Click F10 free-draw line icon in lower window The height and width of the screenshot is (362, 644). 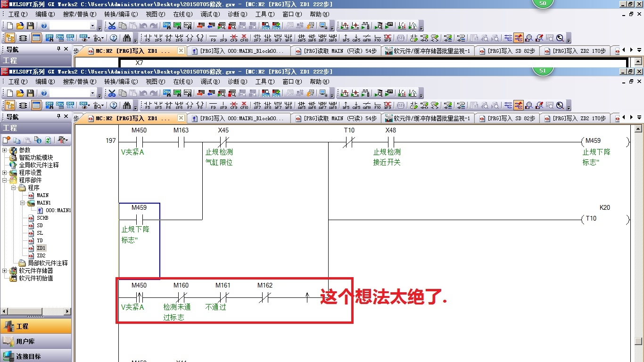click(x=377, y=106)
